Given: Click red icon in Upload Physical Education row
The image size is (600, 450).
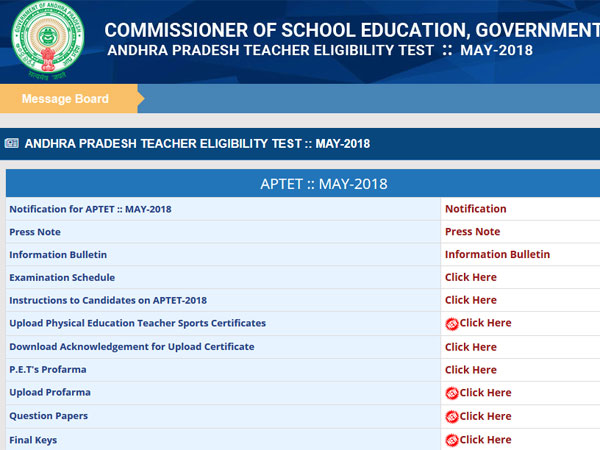Looking at the screenshot, I should pyautogui.click(x=452, y=324).
